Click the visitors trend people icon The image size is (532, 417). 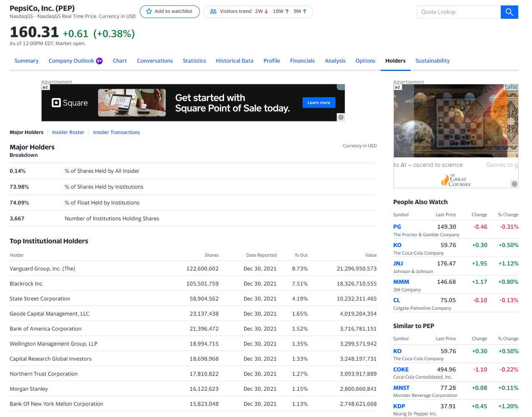click(x=213, y=12)
